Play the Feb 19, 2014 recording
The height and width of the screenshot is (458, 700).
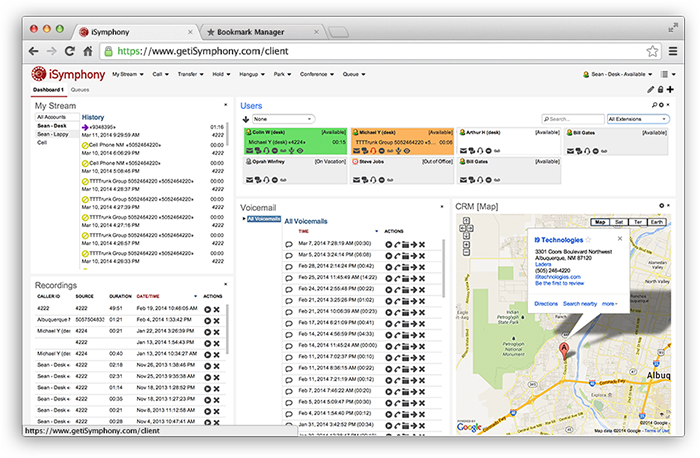tap(207, 309)
